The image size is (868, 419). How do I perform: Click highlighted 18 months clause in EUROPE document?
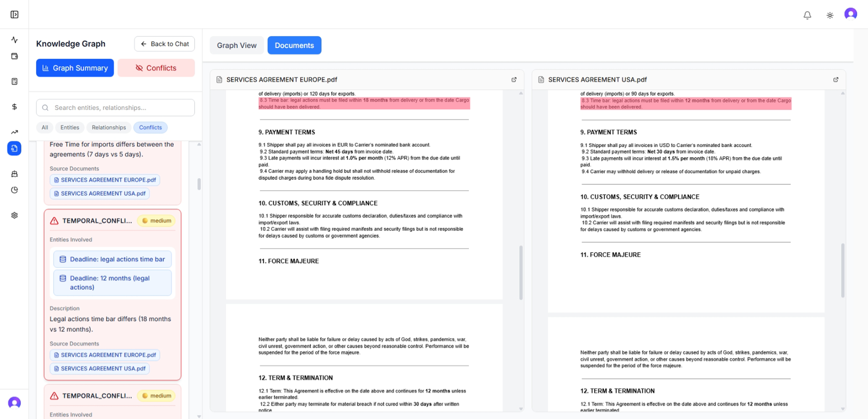point(364,104)
